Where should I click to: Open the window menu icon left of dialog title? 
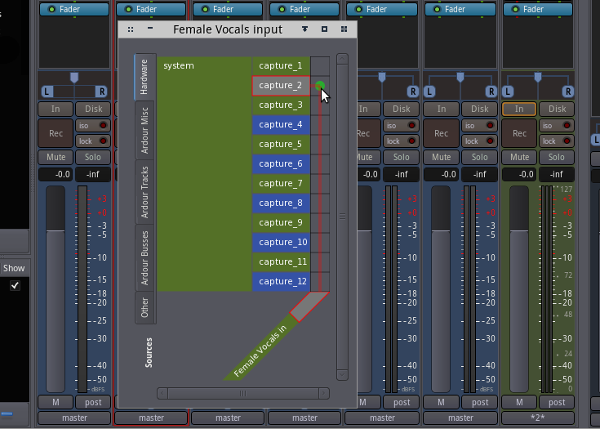click(130, 29)
